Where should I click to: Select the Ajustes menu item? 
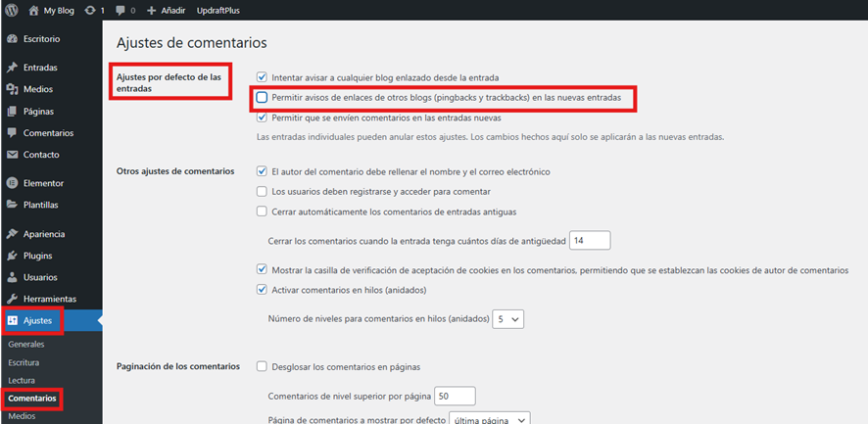tap(37, 321)
